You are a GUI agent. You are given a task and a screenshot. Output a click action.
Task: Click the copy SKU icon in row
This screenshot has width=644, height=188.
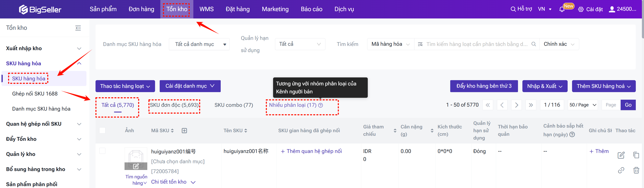(x=636, y=155)
